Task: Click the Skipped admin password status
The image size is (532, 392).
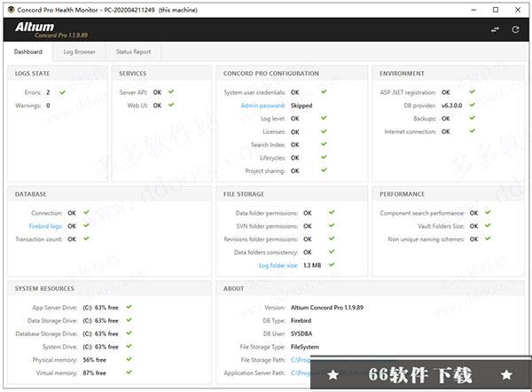Action: [301, 106]
